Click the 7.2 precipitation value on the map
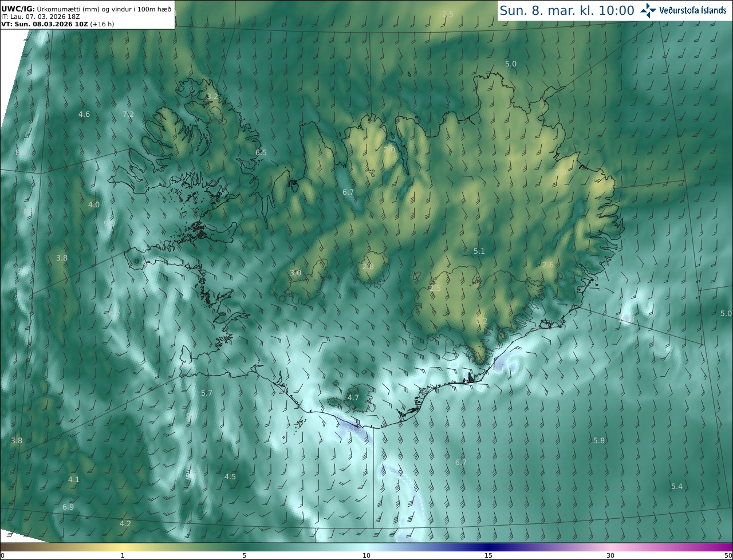 128,115
